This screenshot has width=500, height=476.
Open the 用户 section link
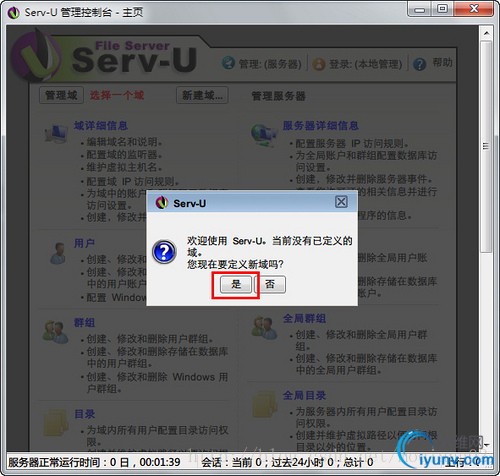(x=84, y=243)
